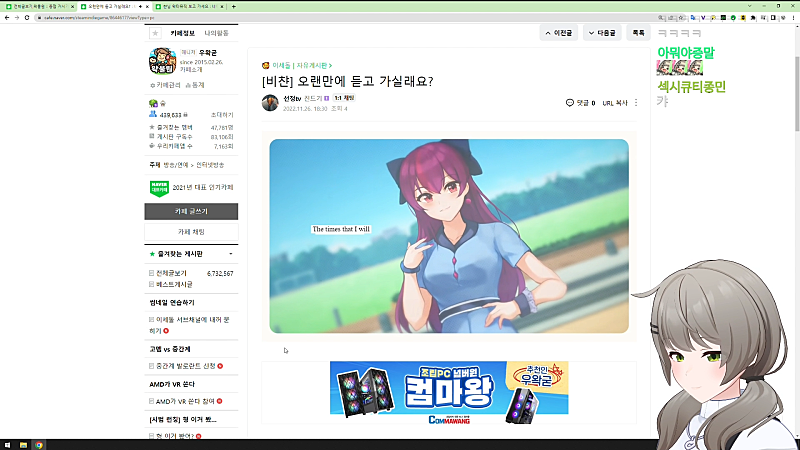Close the first browser tab
This screenshot has width=800, height=450.
point(72,7)
